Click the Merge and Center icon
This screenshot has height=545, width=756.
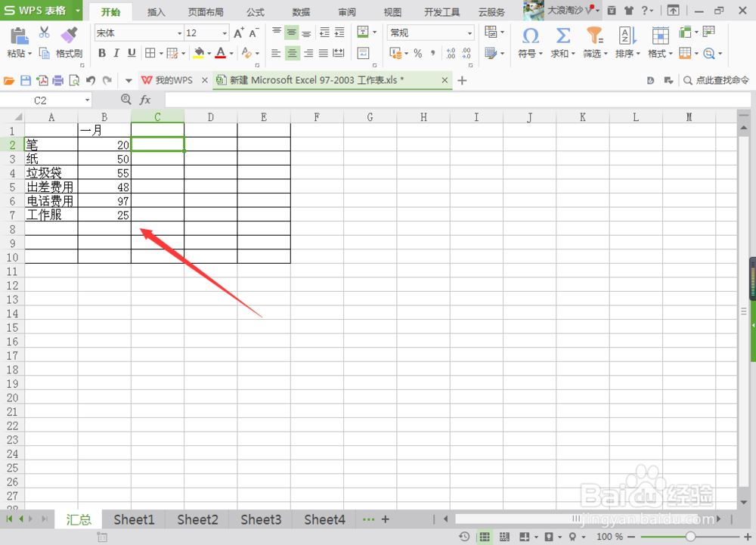pyautogui.click(x=363, y=32)
